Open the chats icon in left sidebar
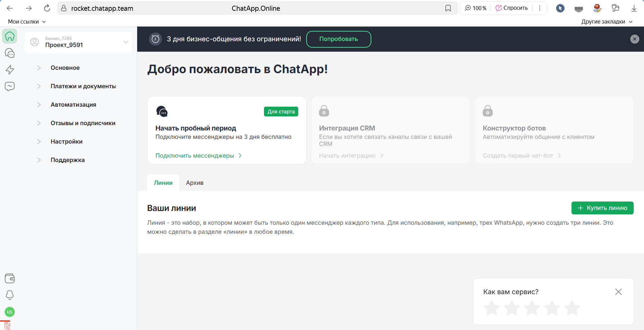 pos(10,53)
